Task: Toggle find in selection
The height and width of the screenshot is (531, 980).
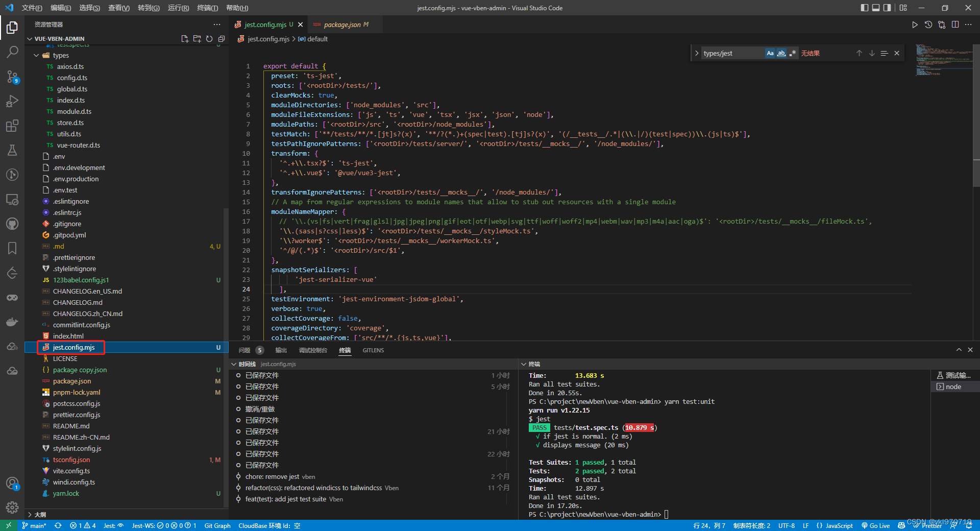Action: 884,53
